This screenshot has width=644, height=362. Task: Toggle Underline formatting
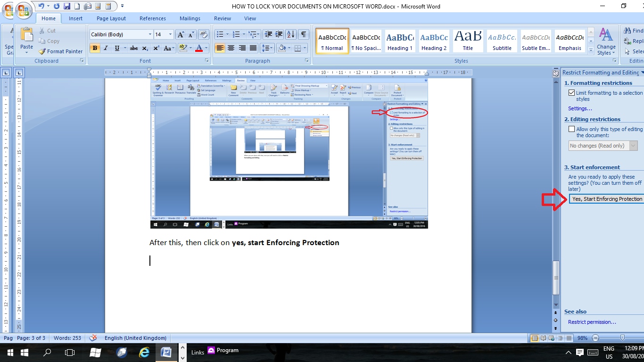[x=117, y=48]
